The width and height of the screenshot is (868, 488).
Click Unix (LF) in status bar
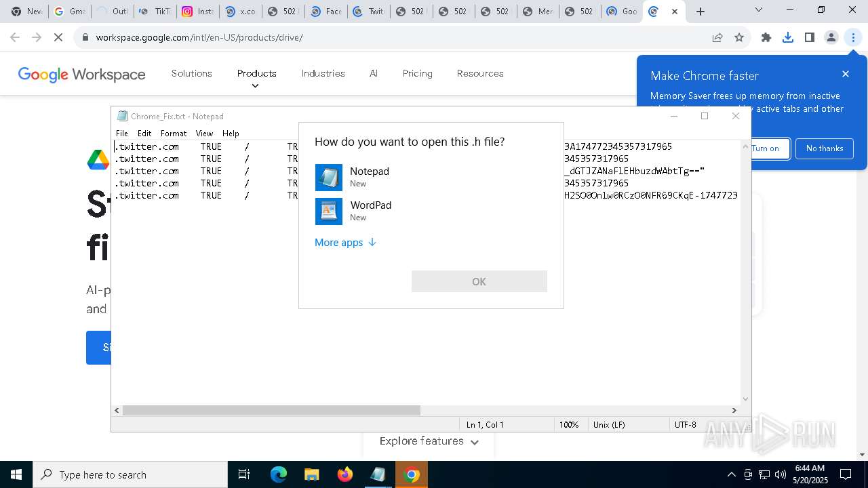[609, 425]
